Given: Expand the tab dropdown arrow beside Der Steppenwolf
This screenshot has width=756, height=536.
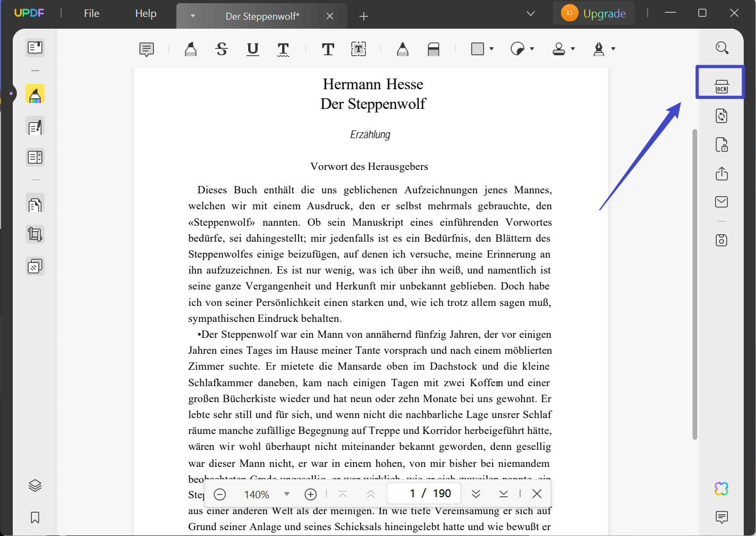Looking at the screenshot, I should (x=193, y=16).
